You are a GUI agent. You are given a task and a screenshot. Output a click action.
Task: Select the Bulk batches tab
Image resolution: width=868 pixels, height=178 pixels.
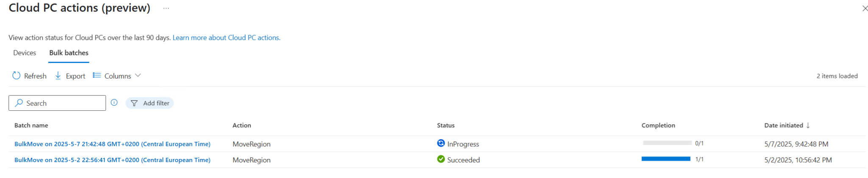(x=69, y=53)
